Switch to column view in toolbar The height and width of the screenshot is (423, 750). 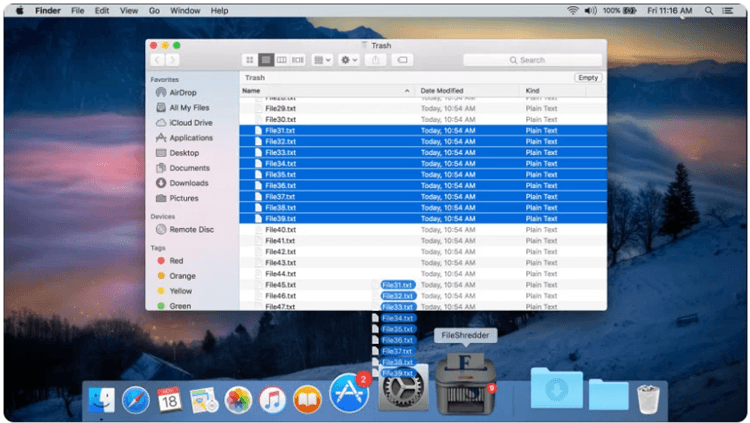point(282,60)
